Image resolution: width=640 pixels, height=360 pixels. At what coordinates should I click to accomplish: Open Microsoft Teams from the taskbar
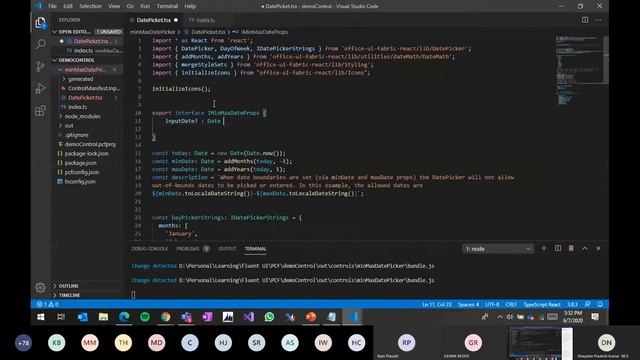187,317
